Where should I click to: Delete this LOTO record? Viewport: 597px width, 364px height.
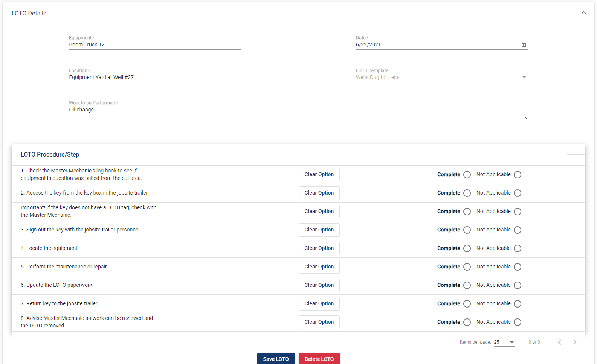coord(319,359)
